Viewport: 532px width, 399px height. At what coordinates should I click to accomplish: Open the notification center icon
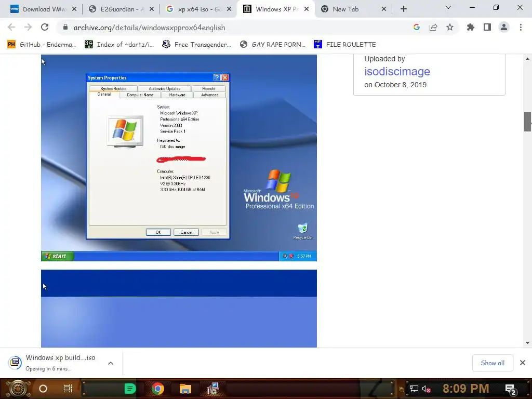pyautogui.click(x=511, y=390)
